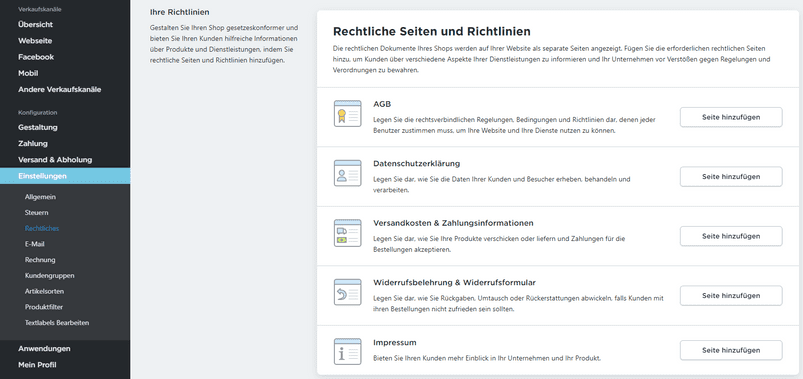Click the 'Konfiguration' section label
This screenshot has height=379, width=803.
coord(37,113)
